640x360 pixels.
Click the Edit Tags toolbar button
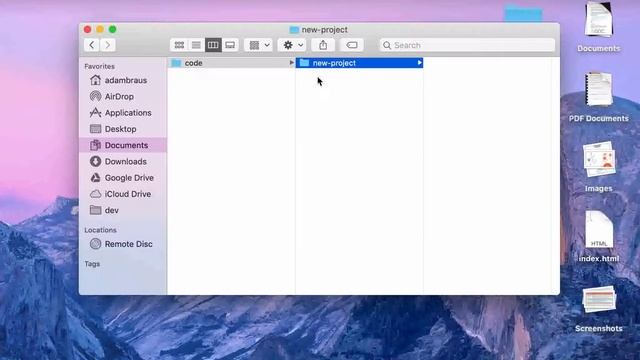[x=352, y=45]
